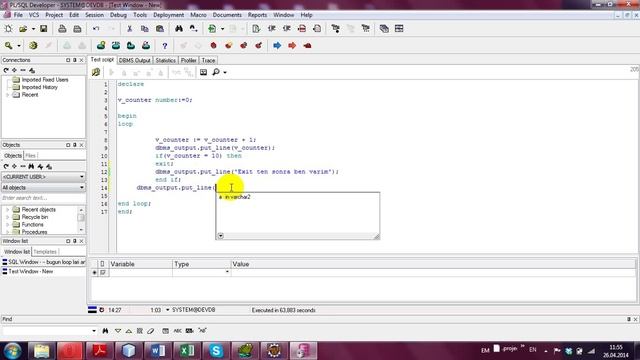Expand the Recycle bin tree node
Screen dimensions: 640x360
coord(7,217)
